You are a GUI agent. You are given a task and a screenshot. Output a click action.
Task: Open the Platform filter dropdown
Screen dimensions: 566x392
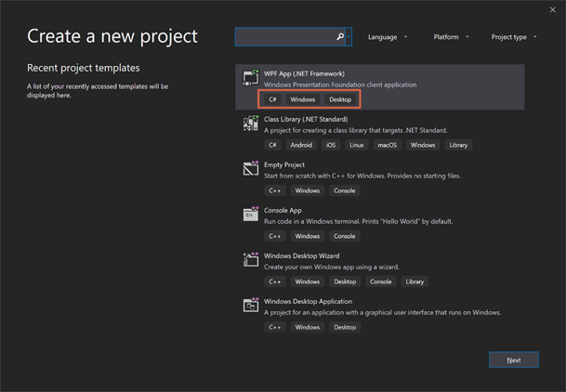tap(451, 37)
